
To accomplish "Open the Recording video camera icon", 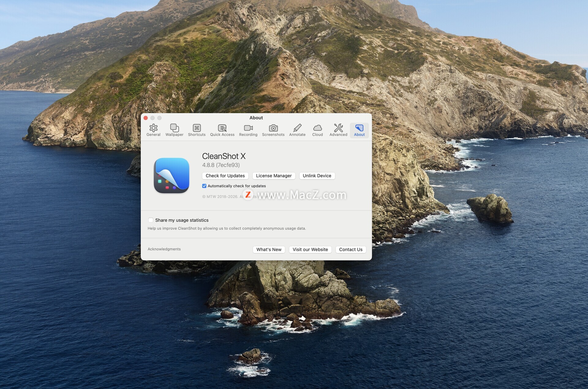I will tap(248, 128).
